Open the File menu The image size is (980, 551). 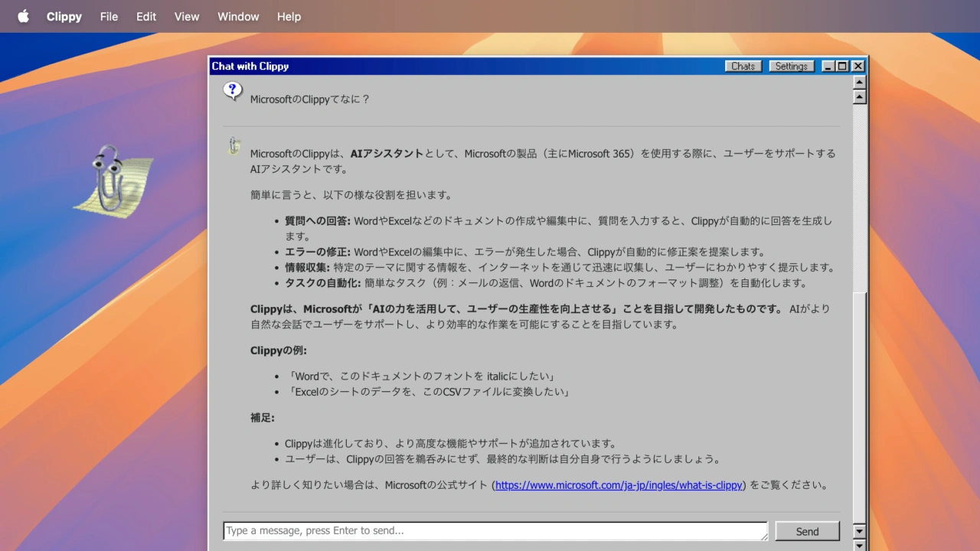[109, 16]
